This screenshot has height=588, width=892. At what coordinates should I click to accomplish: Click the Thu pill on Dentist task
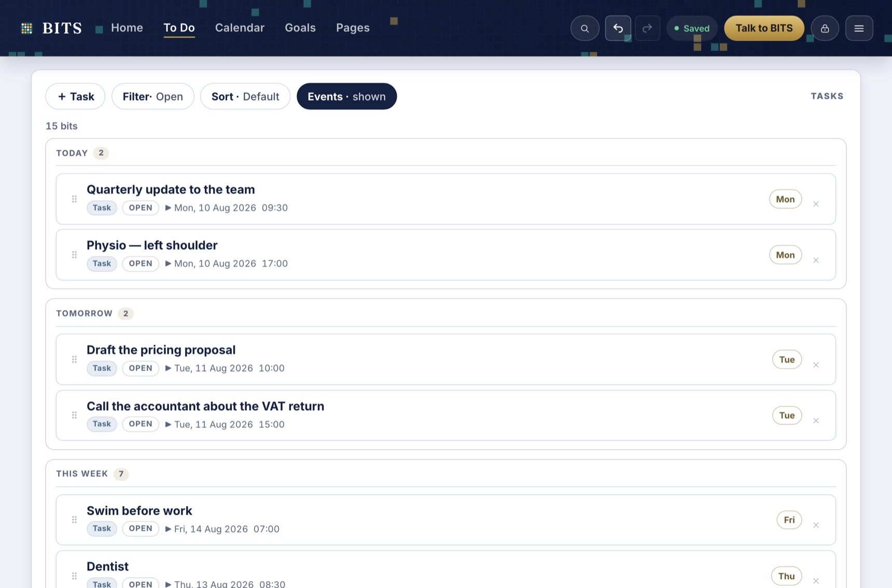tap(786, 576)
